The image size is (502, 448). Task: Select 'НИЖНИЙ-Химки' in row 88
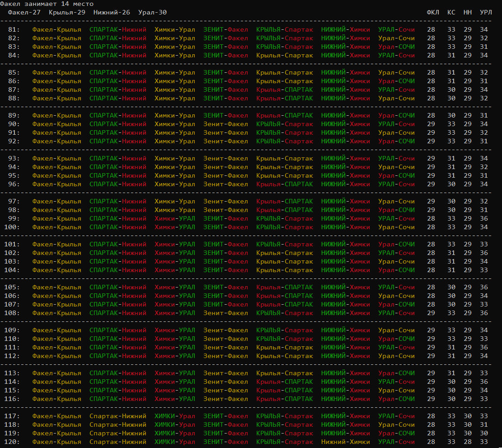pyautogui.click(x=346, y=99)
